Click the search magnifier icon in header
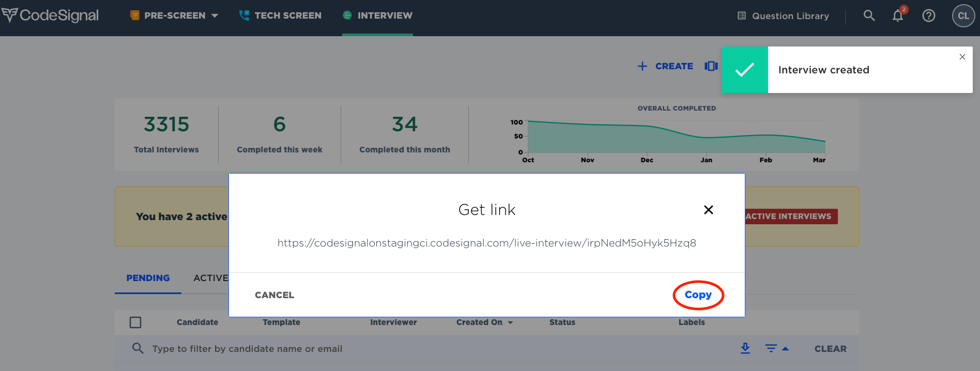This screenshot has height=371, width=980. pos(869,16)
